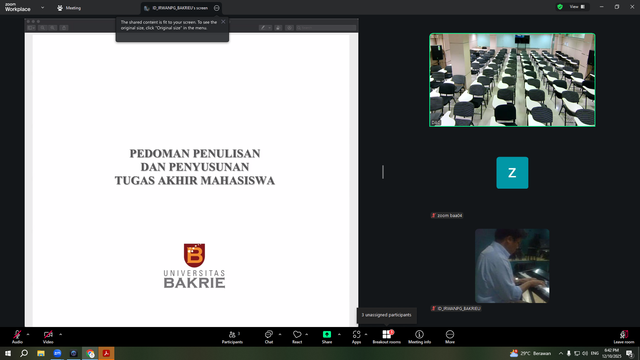640x360 pixels.
Task: Click the Zoom Workplace logo
Action: (18, 7)
